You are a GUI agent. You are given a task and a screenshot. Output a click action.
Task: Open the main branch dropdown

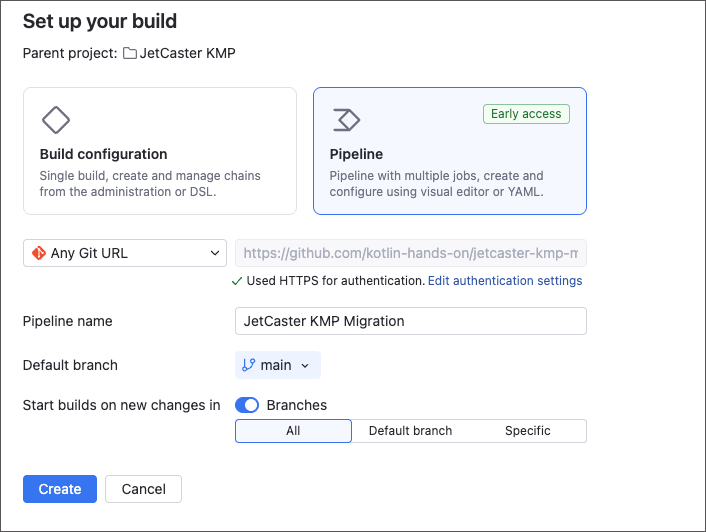pos(278,365)
